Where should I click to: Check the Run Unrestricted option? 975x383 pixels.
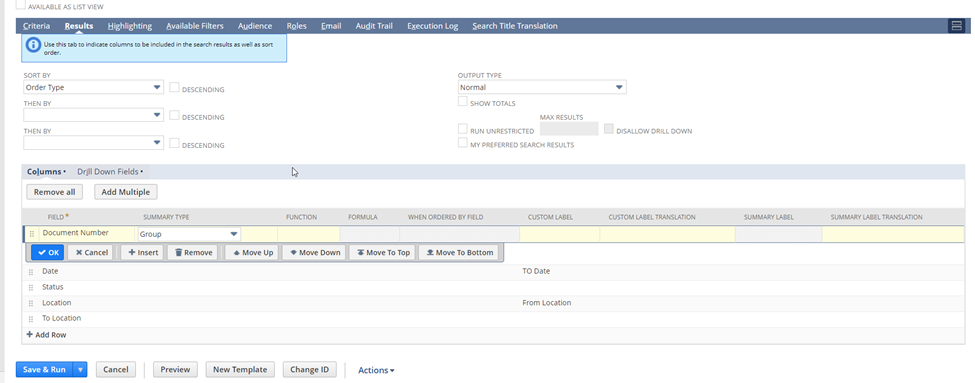[x=463, y=129]
